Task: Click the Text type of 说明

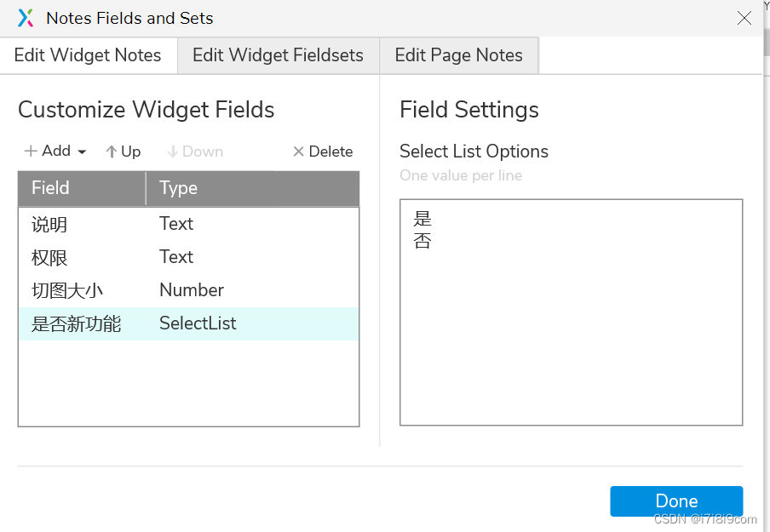Action: tap(176, 224)
